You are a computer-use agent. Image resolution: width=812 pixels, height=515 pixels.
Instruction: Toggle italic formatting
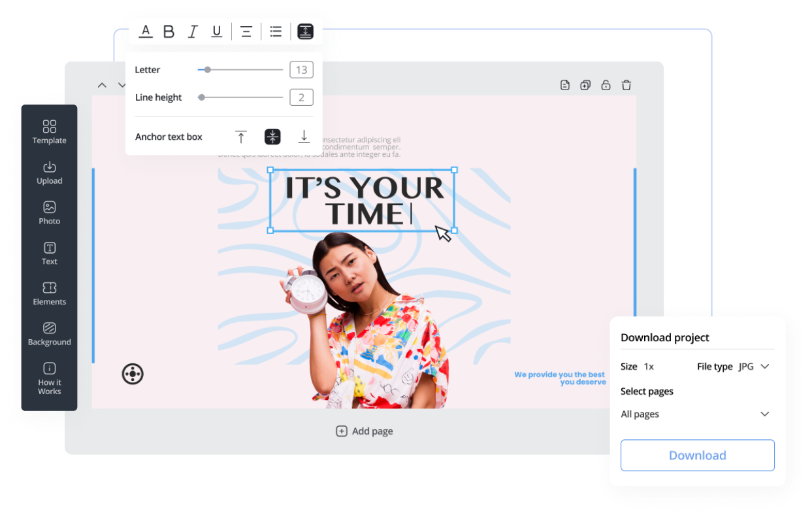click(x=193, y=31)
